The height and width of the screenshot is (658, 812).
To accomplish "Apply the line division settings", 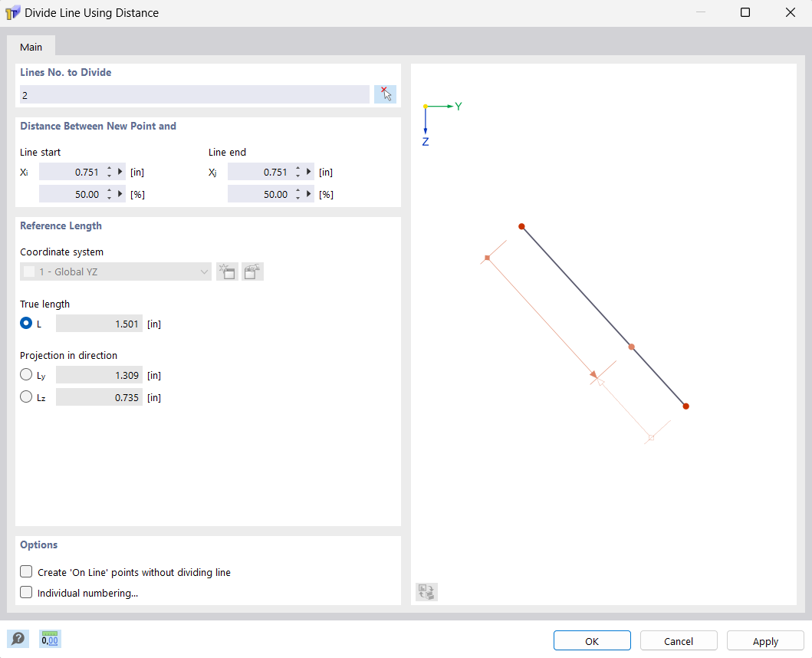I will 764,640.
